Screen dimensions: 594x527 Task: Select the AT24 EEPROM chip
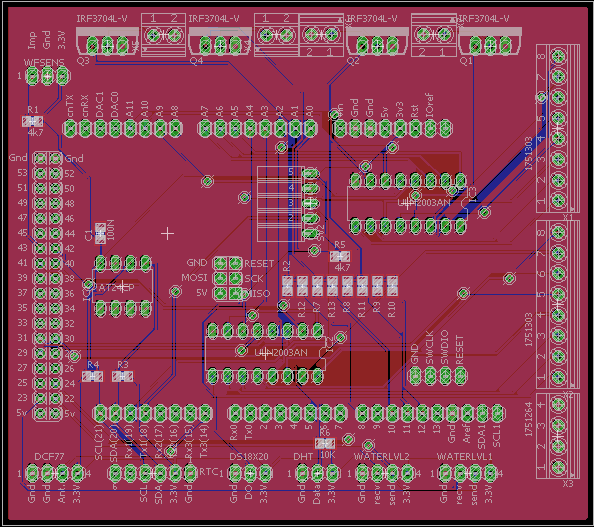pyautogui.click(x=123, y=286)
